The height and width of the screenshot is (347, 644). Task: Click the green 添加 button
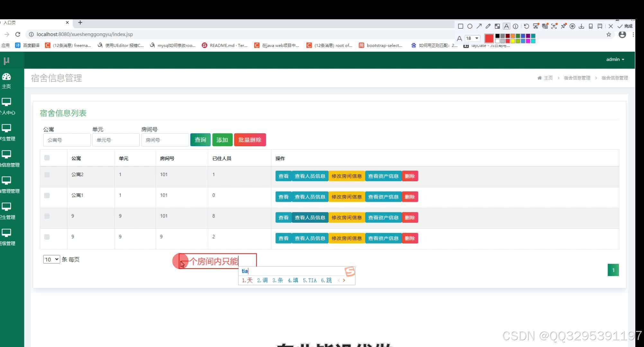(x=222, y=140)
